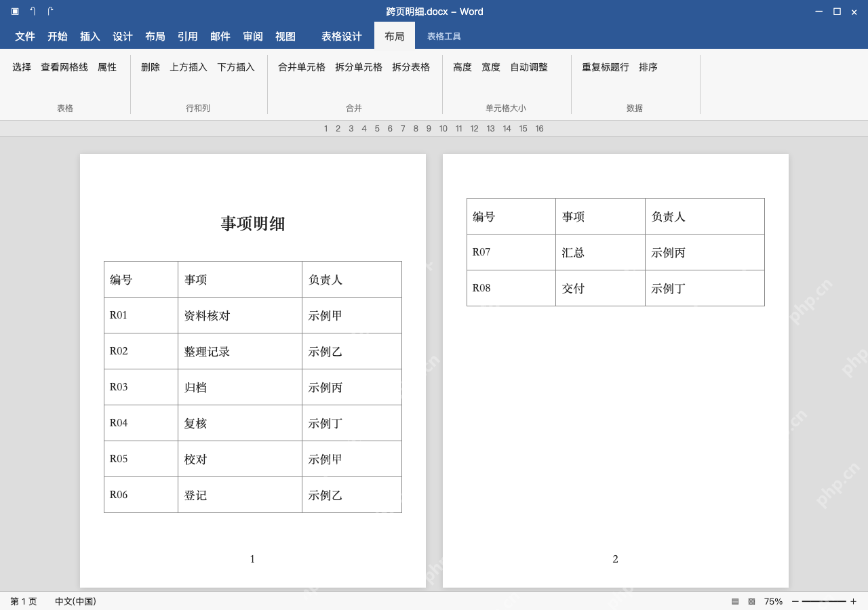Click the 交付 cell in row R08

coord(600,288)
